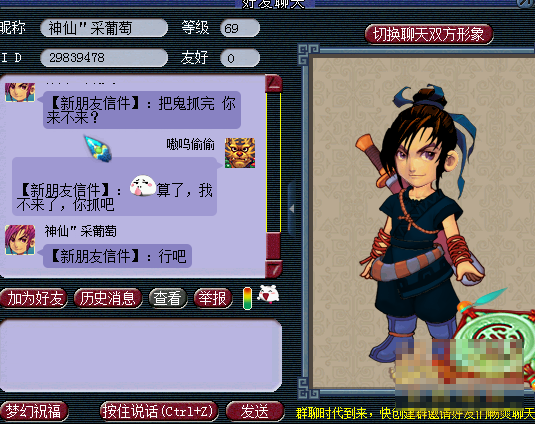Click the tiger avatar of 嗷呜偷偷
The image size is (535, 424).
coord(240,153)
